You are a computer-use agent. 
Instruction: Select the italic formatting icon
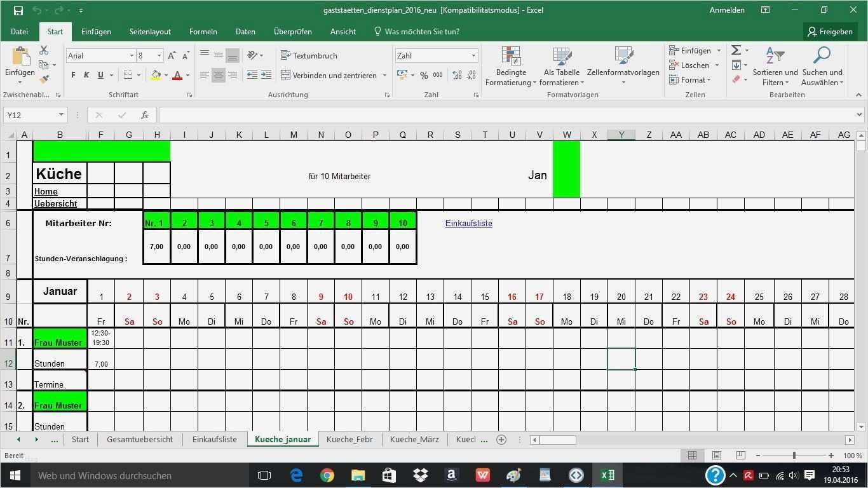86,75
